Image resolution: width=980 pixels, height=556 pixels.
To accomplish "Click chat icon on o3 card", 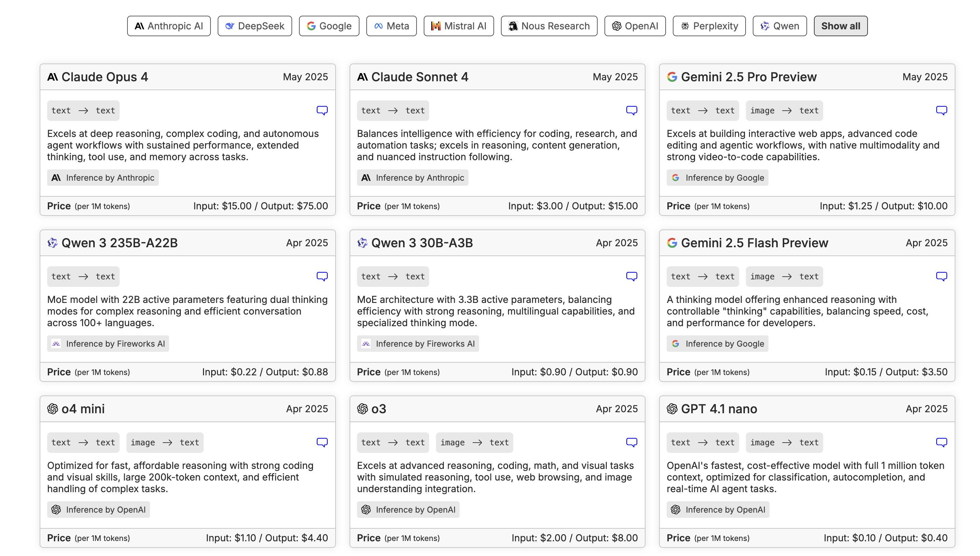I will tap(631, 442).
